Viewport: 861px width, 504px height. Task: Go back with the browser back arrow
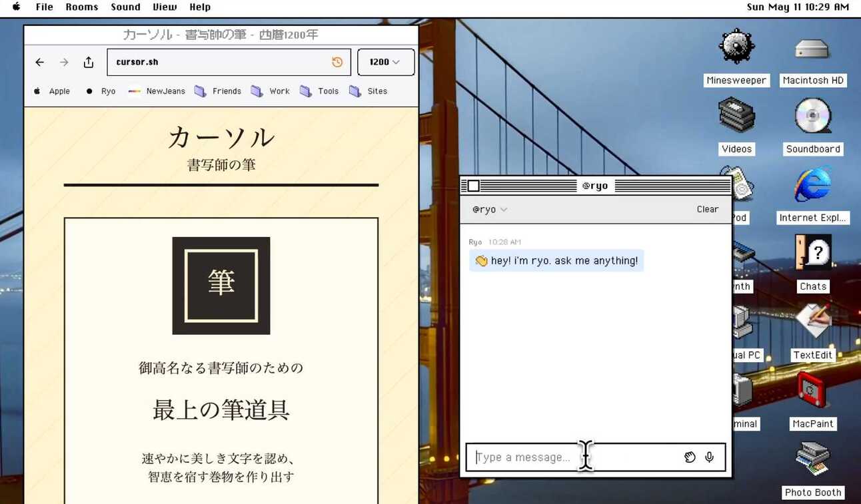(40, 62)
